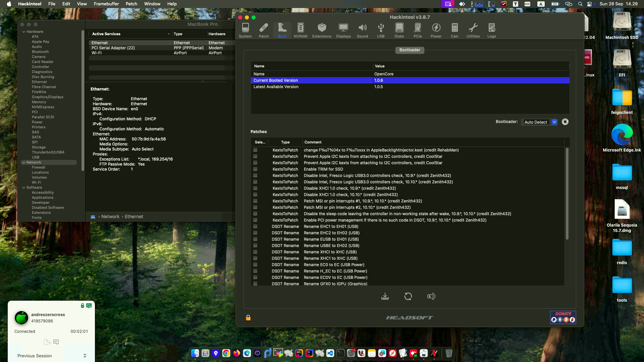Open the Sound section
644x362 pixels.
pyautogui.click(x=362, y=30)
